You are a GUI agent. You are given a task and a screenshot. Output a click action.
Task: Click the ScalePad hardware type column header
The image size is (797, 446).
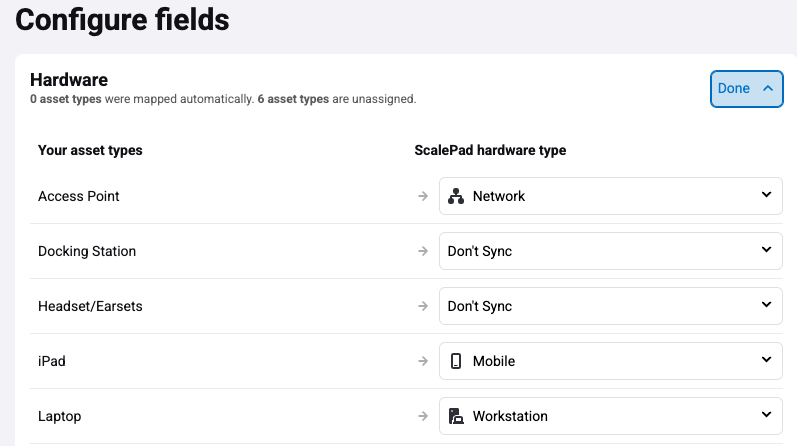click(x=490, y=150)
